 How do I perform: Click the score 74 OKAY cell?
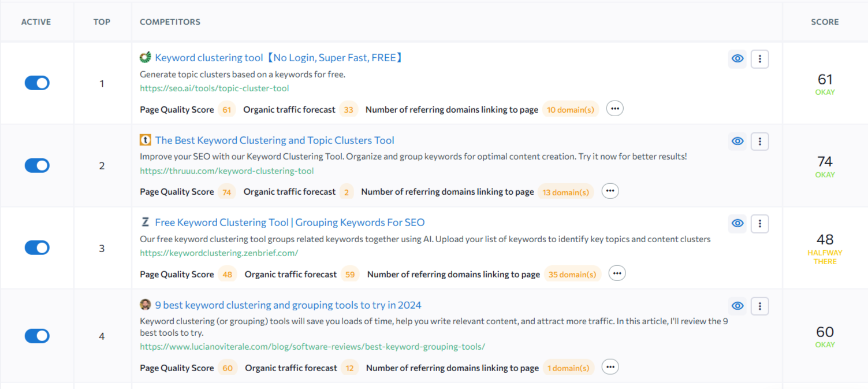coord(825,166)
